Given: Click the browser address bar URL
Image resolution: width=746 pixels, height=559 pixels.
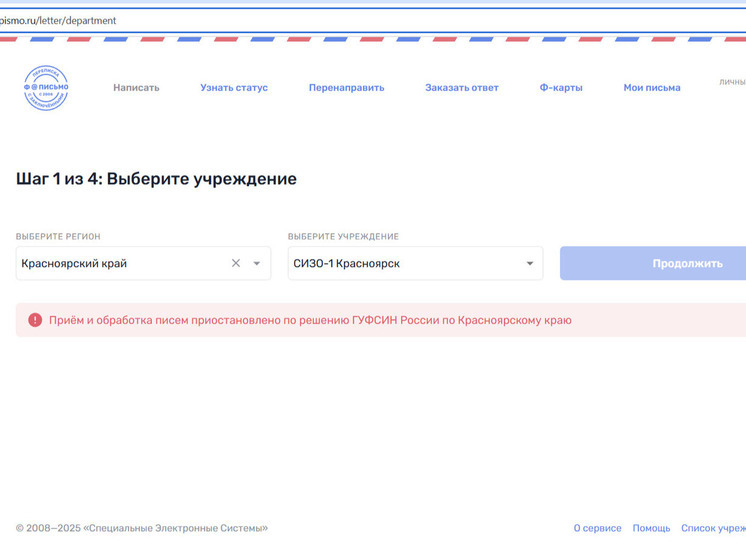Looking at the screenshot, I should pyautogui.click(x=58, y=20).
